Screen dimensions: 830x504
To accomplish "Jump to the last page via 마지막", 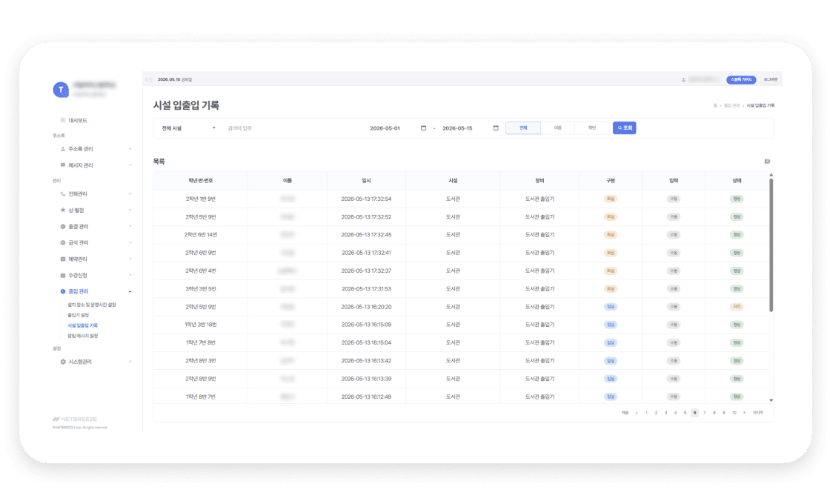I will [758, 413].
